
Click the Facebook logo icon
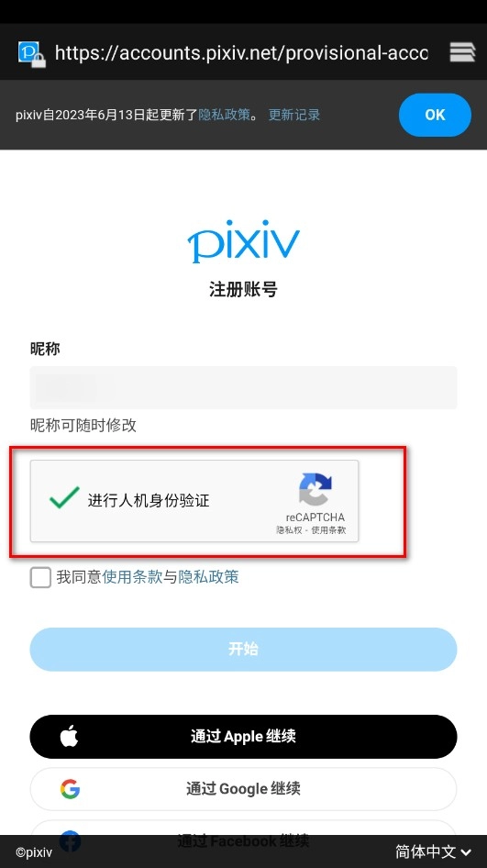pyautogui.click(x=71, y=840)
